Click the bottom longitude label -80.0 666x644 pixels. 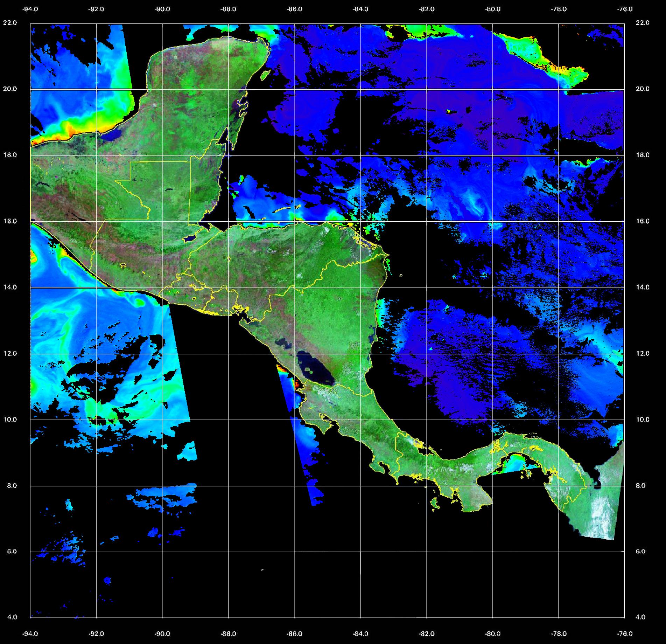point(493,633)
